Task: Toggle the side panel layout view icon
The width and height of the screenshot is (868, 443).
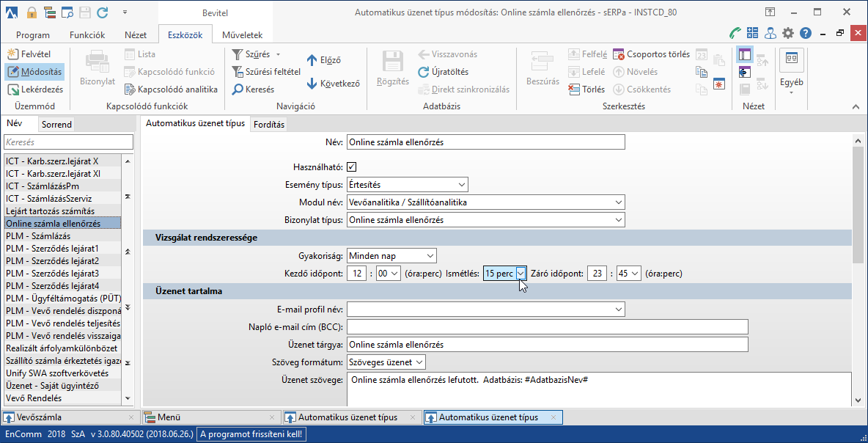Action: coord(745,55)
